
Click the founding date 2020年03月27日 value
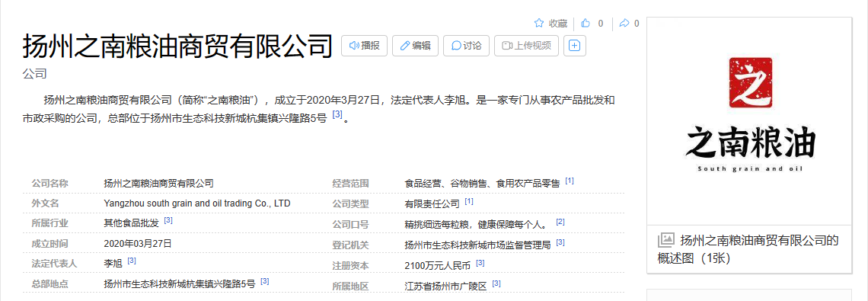[138, 243]
